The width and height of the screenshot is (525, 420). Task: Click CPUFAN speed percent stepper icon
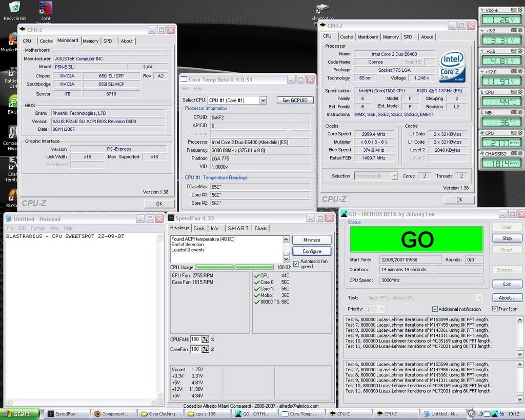click(x=205, y=339)
